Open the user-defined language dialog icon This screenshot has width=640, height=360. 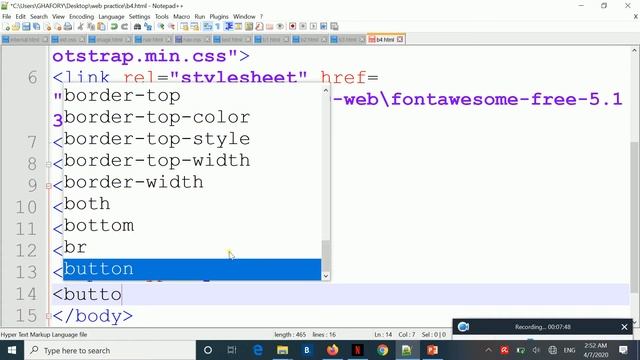238,27
